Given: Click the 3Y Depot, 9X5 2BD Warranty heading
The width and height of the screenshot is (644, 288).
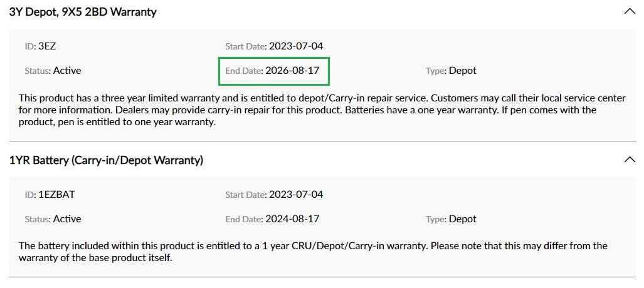Looking at the screenshot, I should click(83, 12).
